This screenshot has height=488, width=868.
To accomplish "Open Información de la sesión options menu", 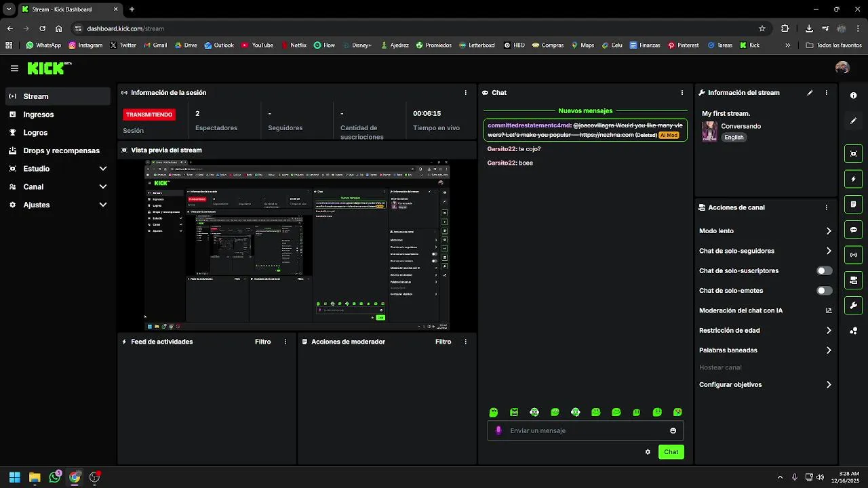I will 465,93.
